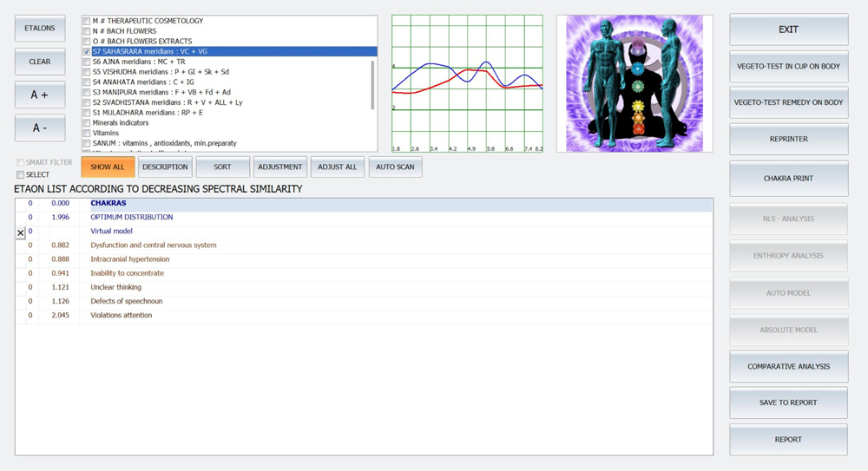Select Inability to concentrate row
The width and height of the screenshot is (868, 471).
coord(364,273)
